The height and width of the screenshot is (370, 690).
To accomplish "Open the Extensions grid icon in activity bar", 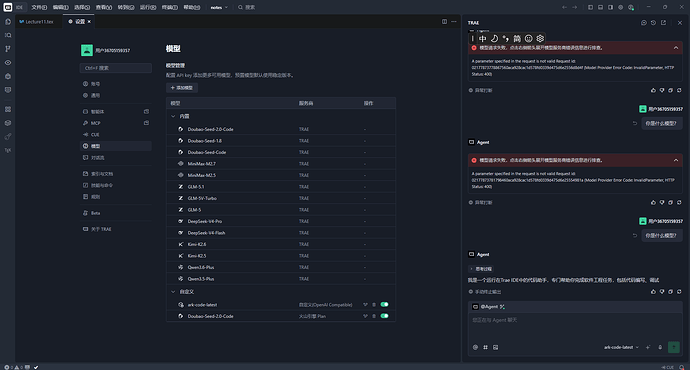I will (8, 109).
